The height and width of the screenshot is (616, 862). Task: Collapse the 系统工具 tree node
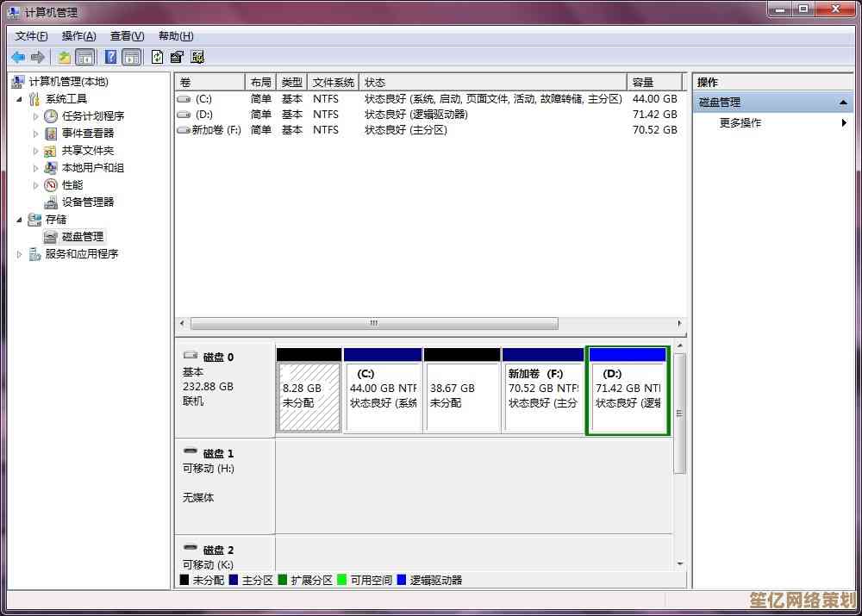tap(20, 99)
